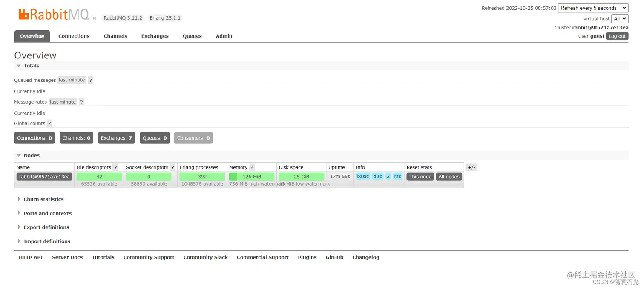Click the RabbitMQ logo

57,15
